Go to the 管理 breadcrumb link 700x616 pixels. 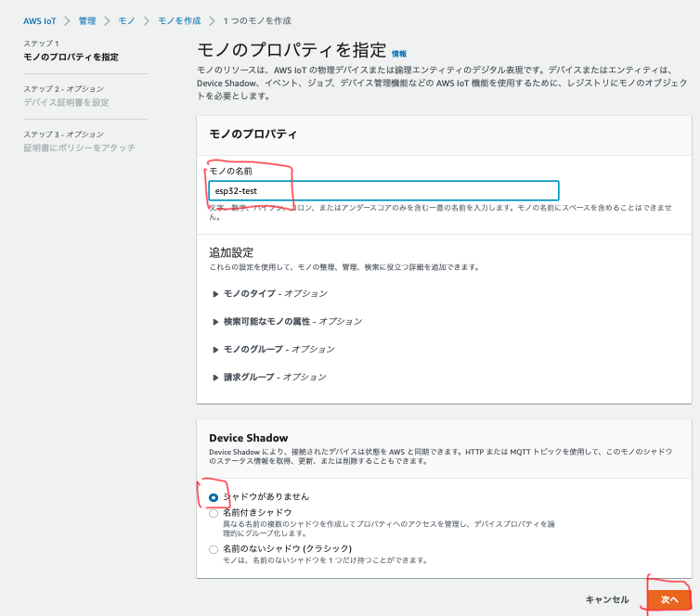pyautogui.click(x=87, y=21)
